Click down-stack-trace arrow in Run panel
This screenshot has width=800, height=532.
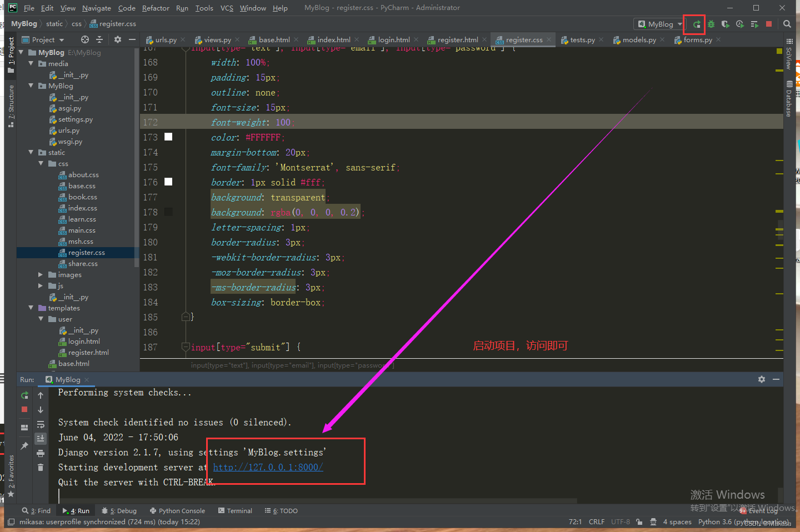[x=41, y=410]
